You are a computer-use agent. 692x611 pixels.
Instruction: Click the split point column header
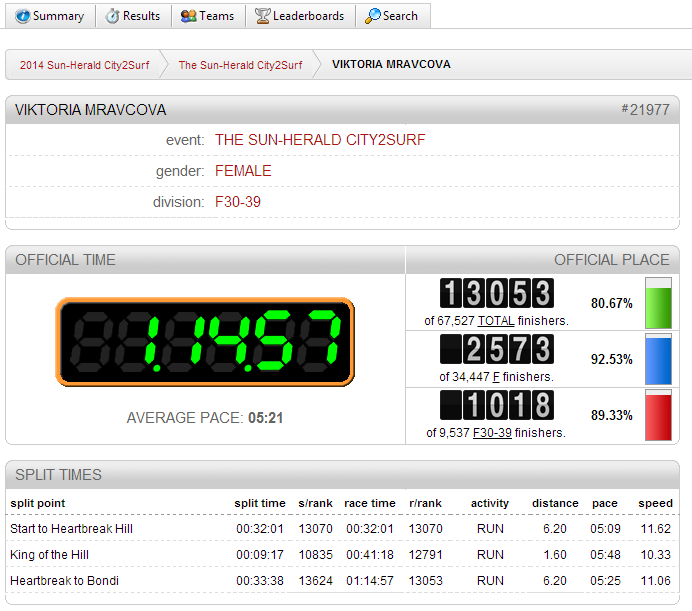[38, 503]
